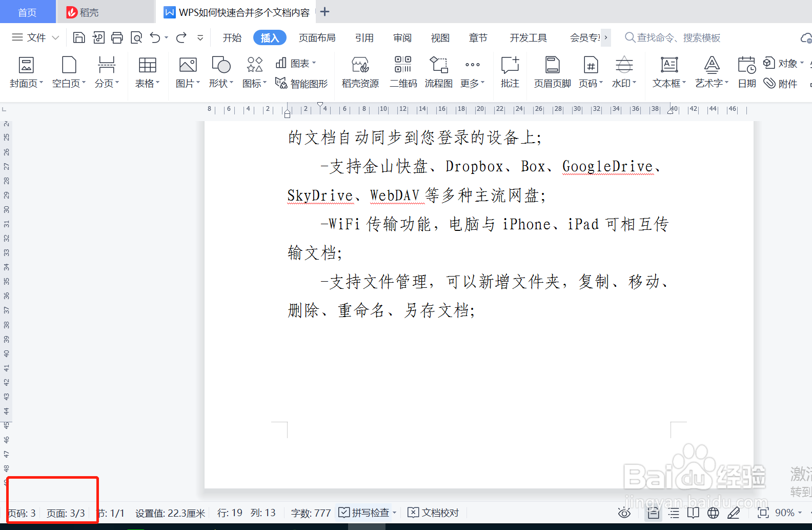
Task: Insert a blank page (空白页)
Action: pos(69,72)
